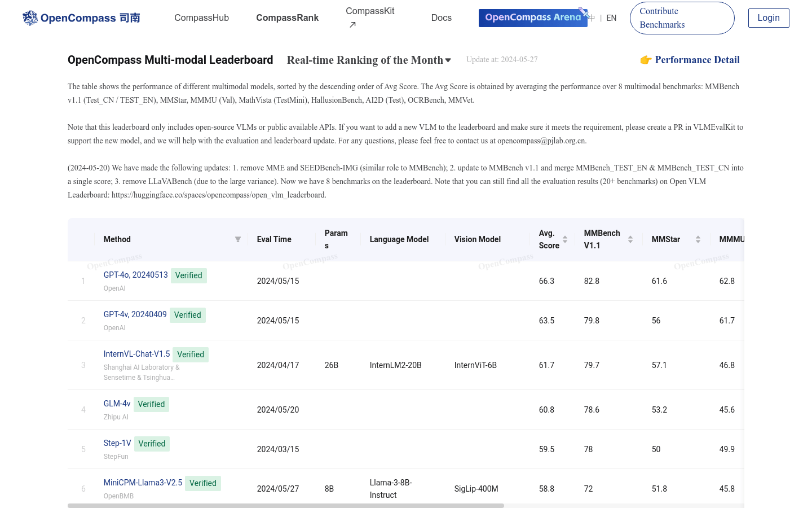Image resolution: width=812 pixels, height=508 pixels.
Task: Open the Method column filter icon
Action: [x=238, y=239]
